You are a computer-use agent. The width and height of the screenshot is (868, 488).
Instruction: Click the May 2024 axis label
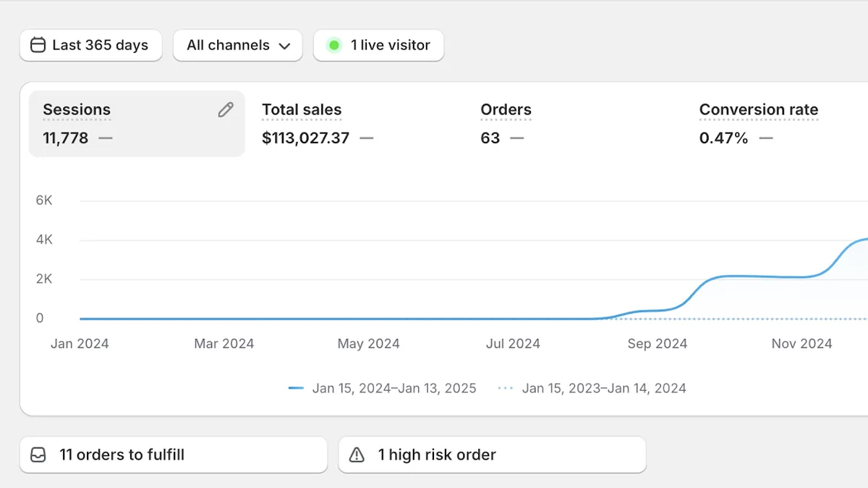[x=369, y=344]
